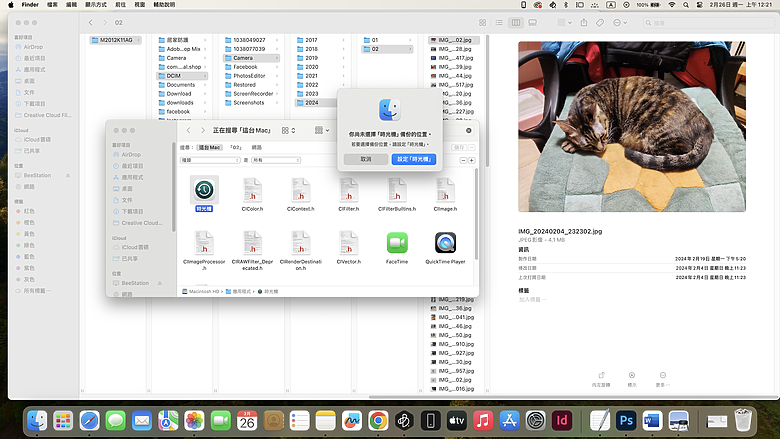
Task: Open group-by dropdown in rear Finder toolbar
Action: 564,23
